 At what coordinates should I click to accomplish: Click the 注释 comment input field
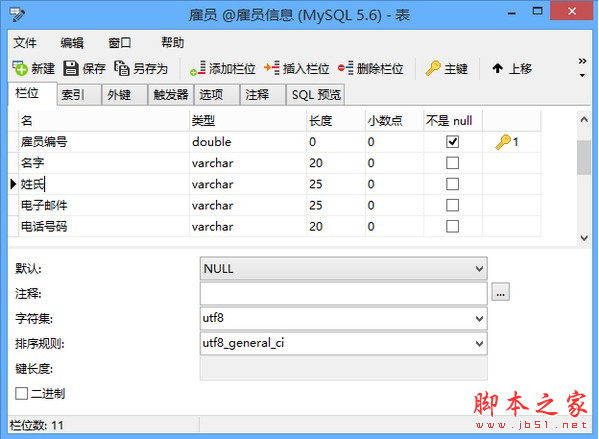[x=343, y=293]
